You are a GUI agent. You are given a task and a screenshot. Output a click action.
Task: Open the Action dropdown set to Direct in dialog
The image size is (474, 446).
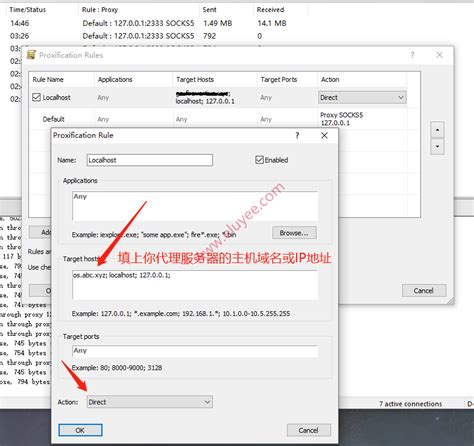pos(150,402)
